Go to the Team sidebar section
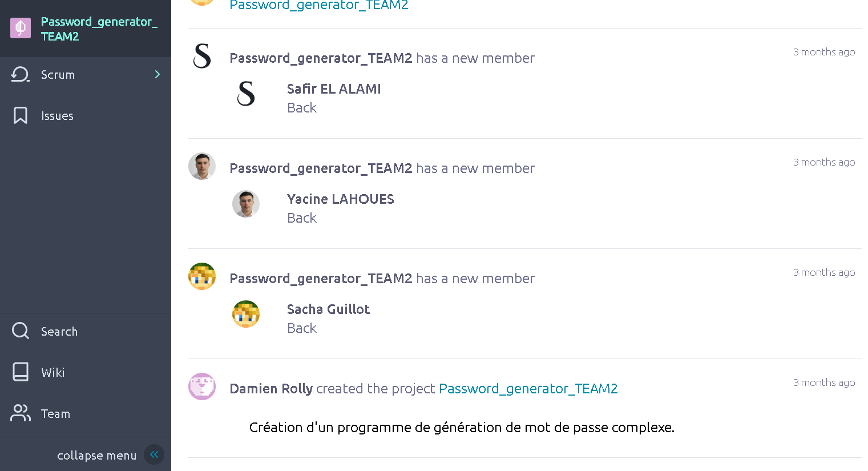Viewport: 868px width, 471px height. (55, 414)
